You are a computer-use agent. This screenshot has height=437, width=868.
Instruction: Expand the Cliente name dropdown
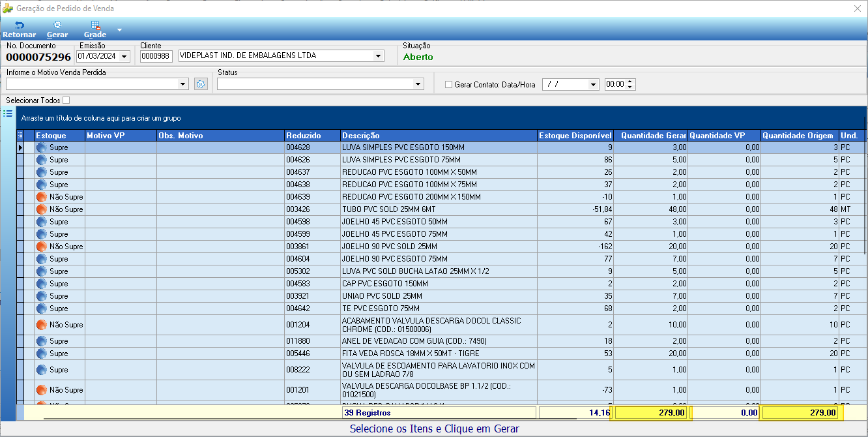coord(378,56)
